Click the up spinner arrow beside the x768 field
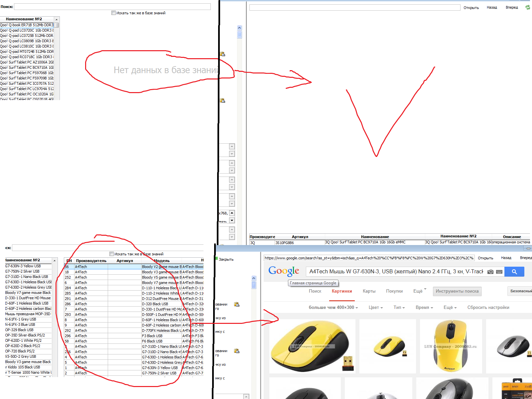 (232, 213)
